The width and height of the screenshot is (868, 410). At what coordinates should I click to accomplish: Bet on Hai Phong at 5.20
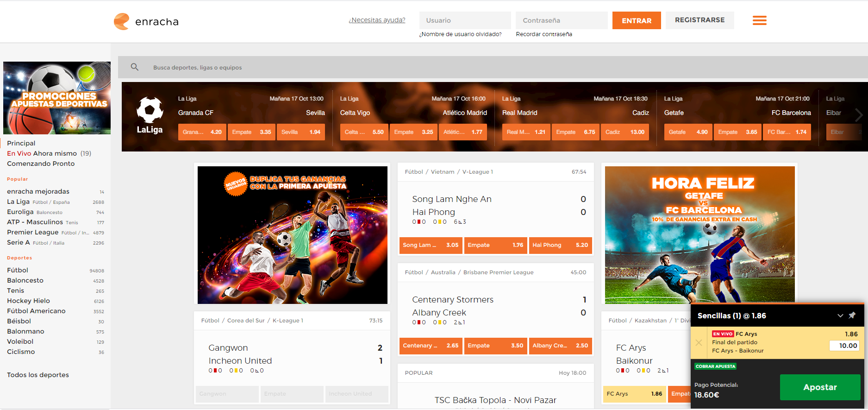pyautogui.click(x=560, y=245)
